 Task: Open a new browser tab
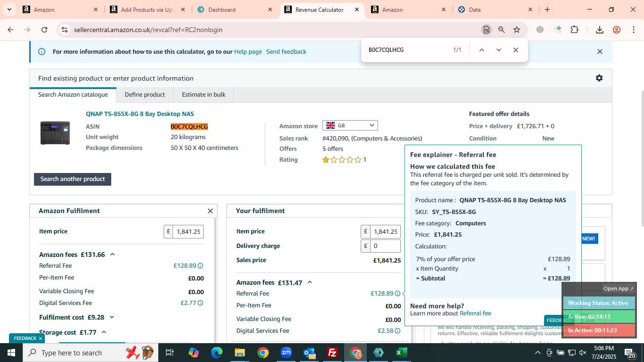click(x=547, y=9)
